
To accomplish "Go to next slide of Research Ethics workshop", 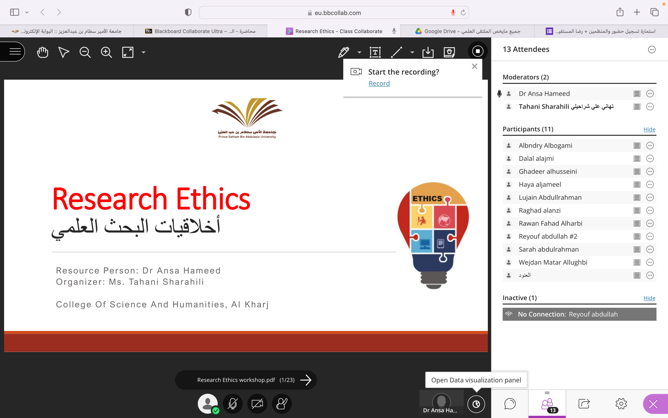I will coord(306,380).
